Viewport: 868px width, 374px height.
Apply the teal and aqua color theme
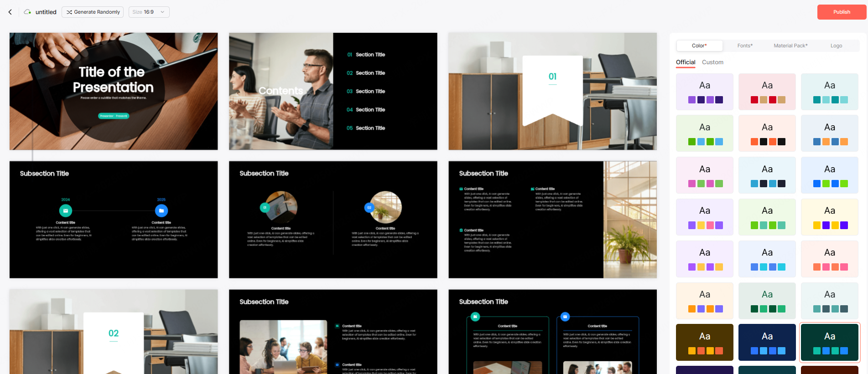pos(830,92)
